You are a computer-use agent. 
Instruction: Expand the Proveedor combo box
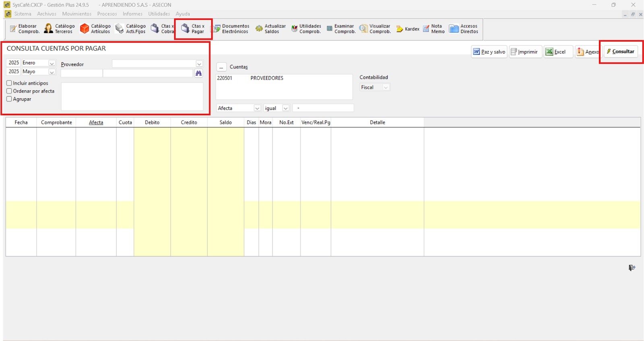pos(199,64)
